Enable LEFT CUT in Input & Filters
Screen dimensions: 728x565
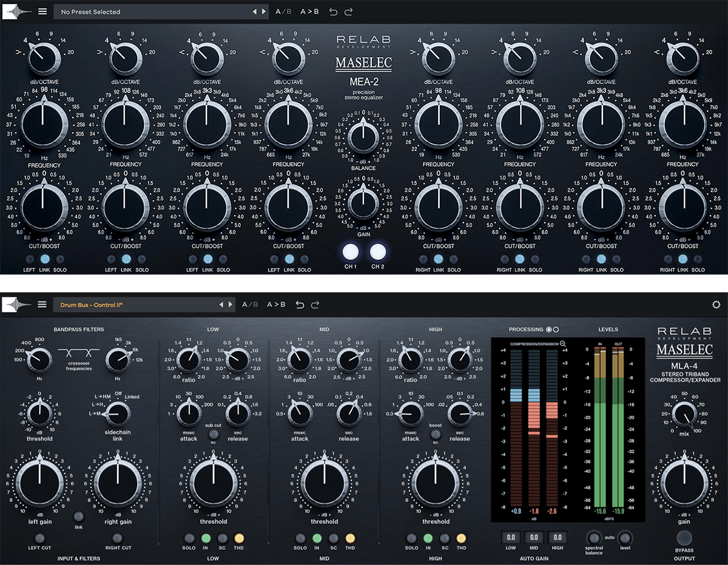(39, 538)
